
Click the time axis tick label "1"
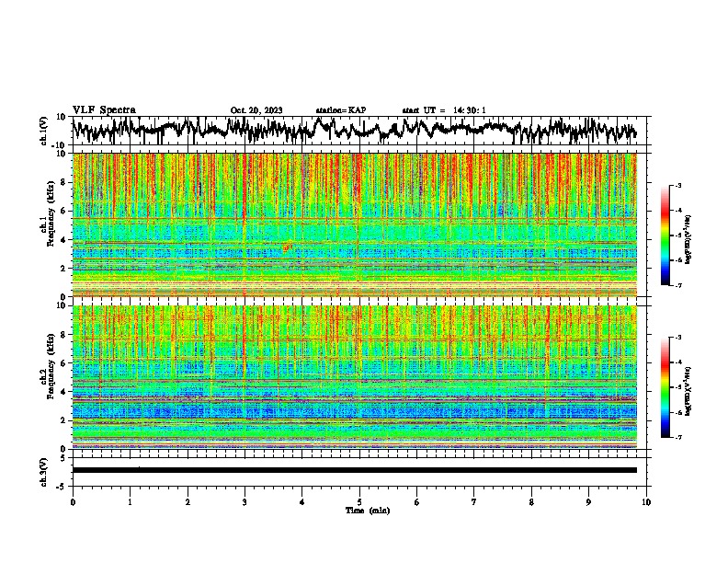pos(130,502)
